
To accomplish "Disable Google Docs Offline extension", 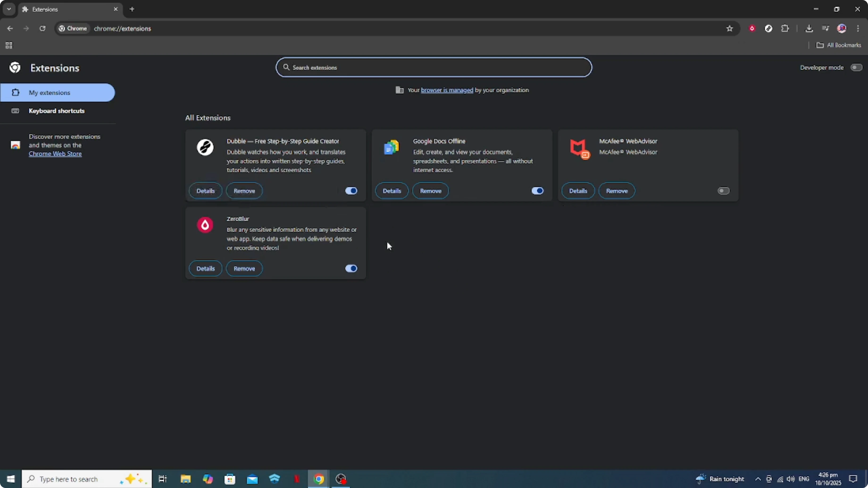I will coord(537,191).
